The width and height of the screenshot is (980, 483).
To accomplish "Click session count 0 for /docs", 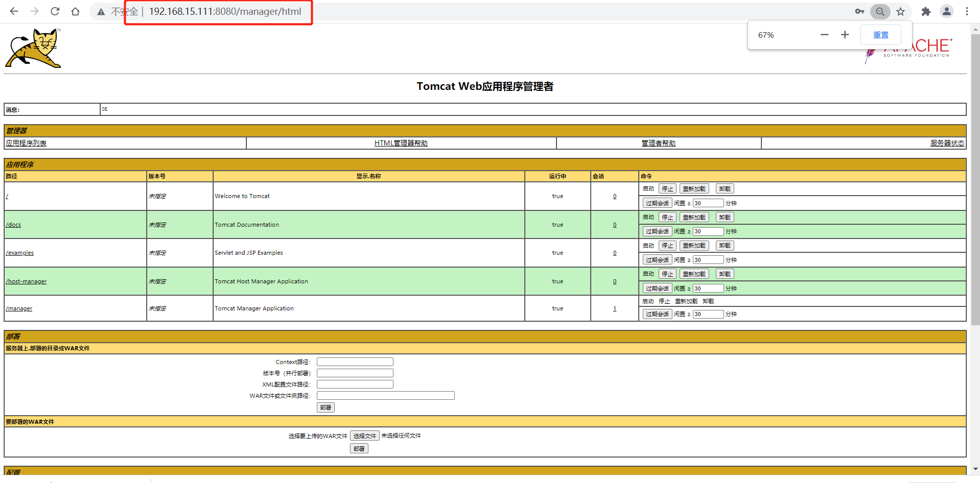I will pos(615,225).
